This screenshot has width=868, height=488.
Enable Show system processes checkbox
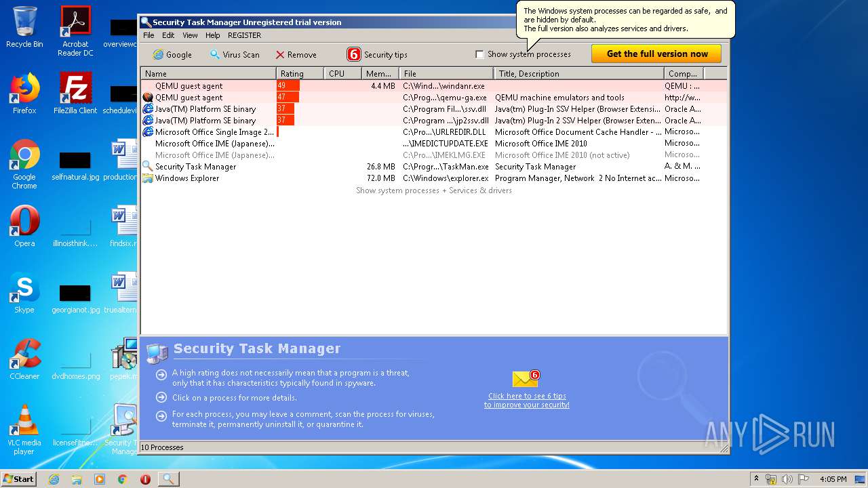coord(479,54)
